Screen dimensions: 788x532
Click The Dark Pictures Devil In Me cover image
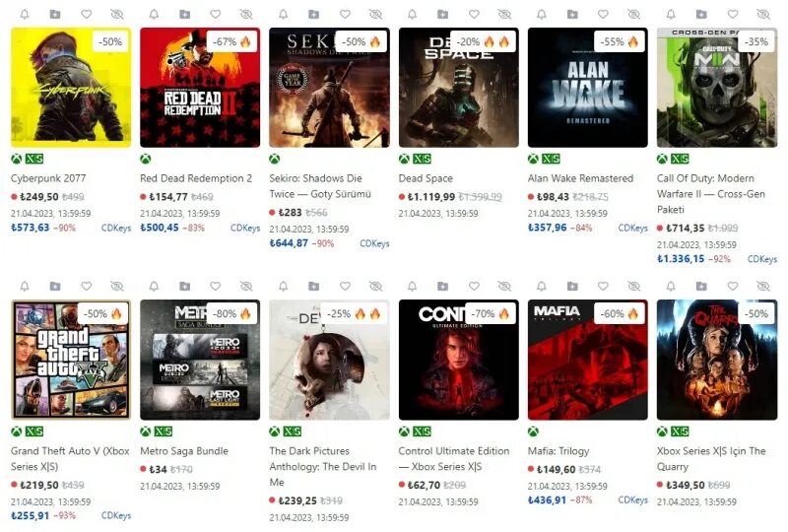coord(329,360)
